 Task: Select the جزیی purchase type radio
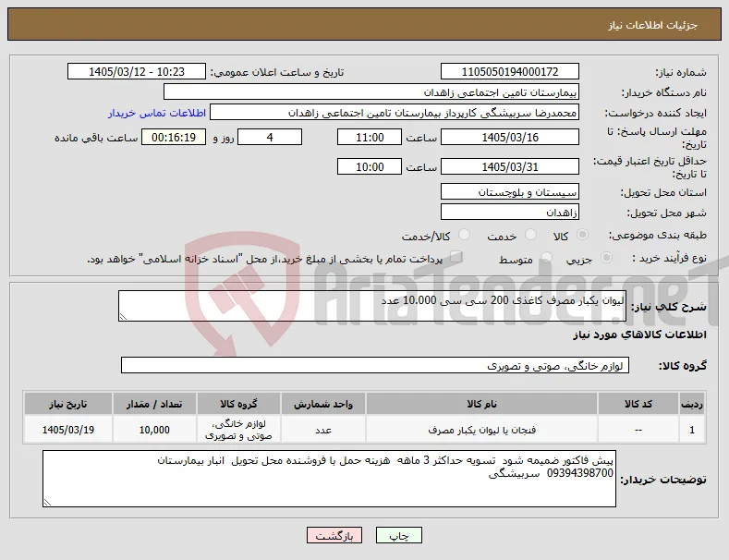coord(606,257)
